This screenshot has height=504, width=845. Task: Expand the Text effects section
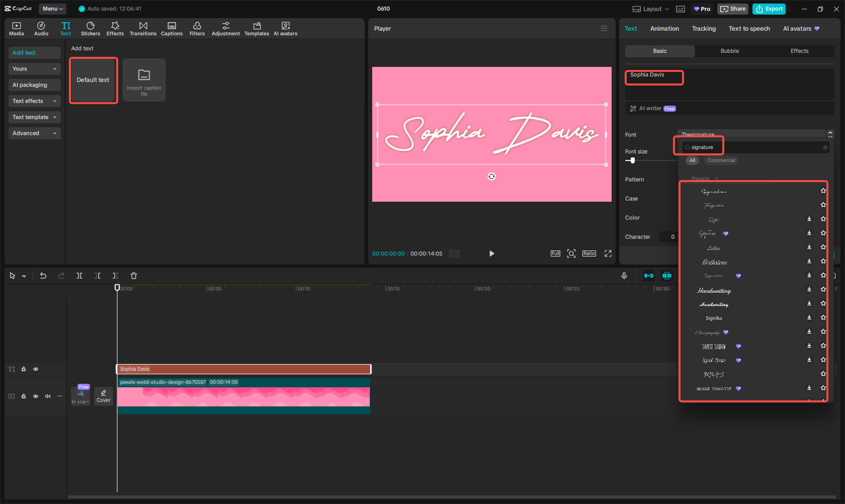coord(34,101)
